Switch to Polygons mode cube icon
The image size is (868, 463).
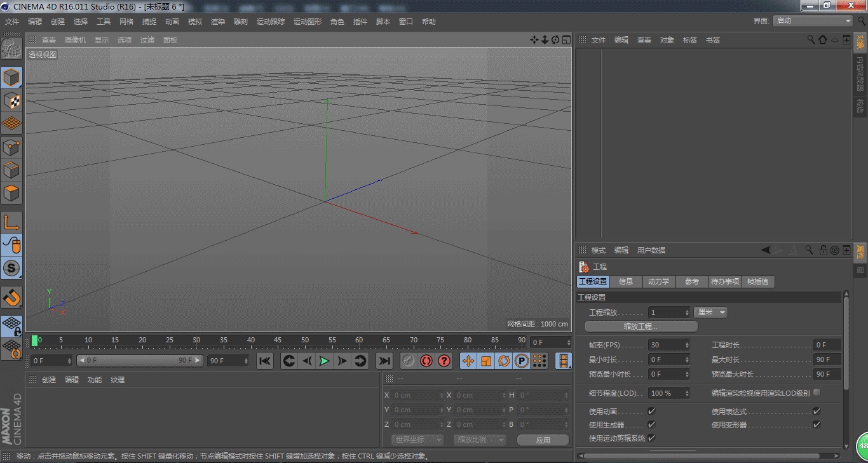(11, 193)
